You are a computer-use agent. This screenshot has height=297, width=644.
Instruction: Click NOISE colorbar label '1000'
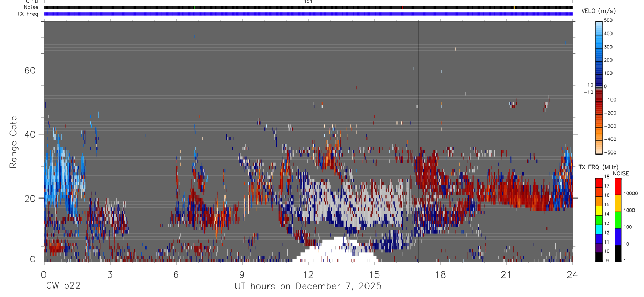tap(630, 210)
